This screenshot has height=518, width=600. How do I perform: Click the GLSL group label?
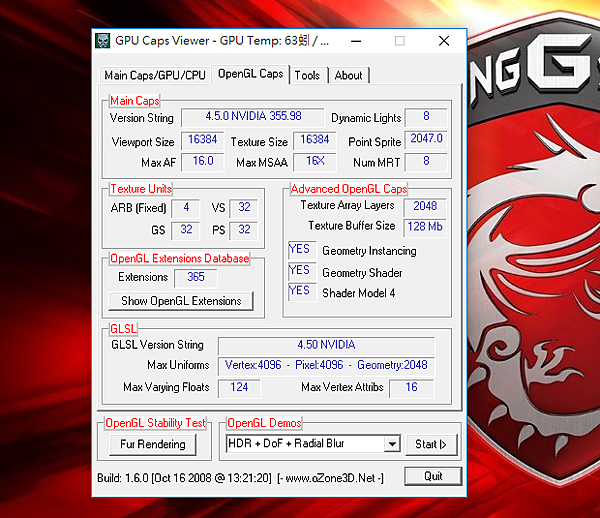[123, 329]
